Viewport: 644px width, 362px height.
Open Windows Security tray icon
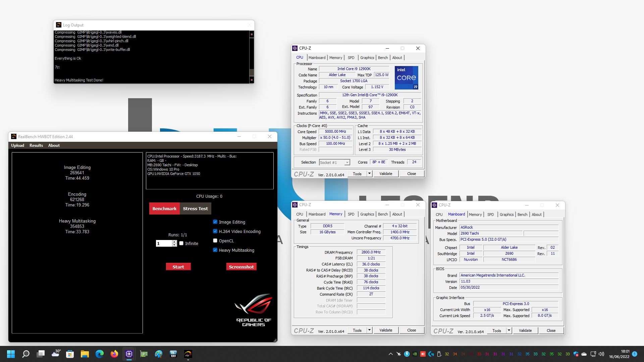point(576,354)
